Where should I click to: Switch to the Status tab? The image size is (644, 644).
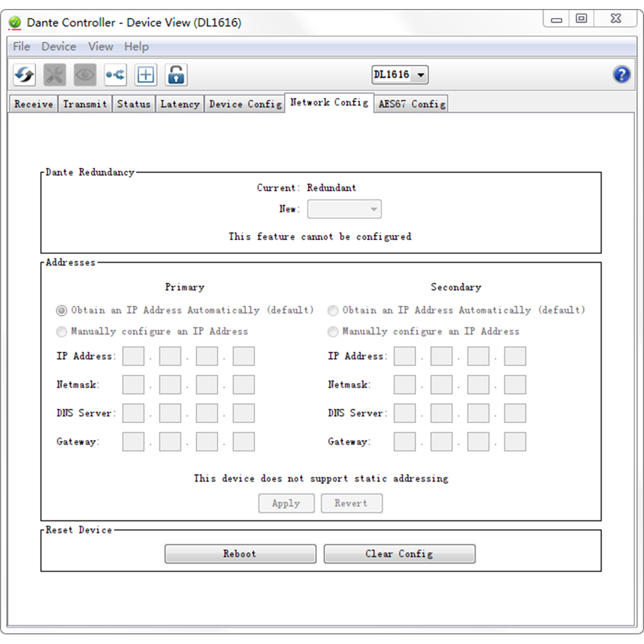(133, 104)
